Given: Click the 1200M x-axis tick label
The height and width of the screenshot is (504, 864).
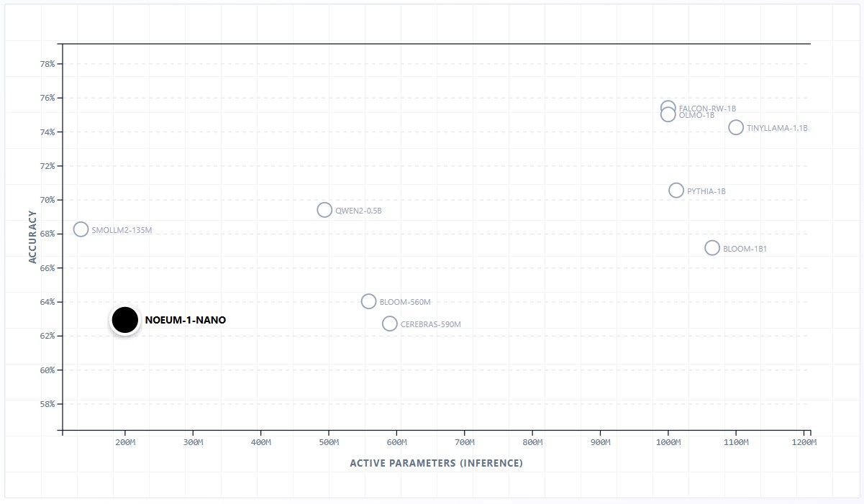Looking at the screenshot, I should coord(804,443).
